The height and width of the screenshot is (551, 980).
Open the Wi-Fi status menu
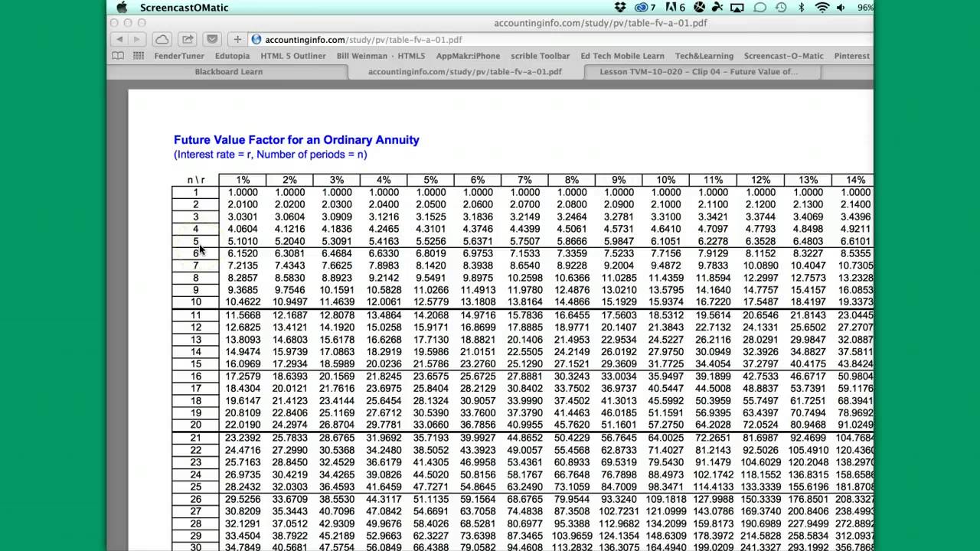pos(822,8)
